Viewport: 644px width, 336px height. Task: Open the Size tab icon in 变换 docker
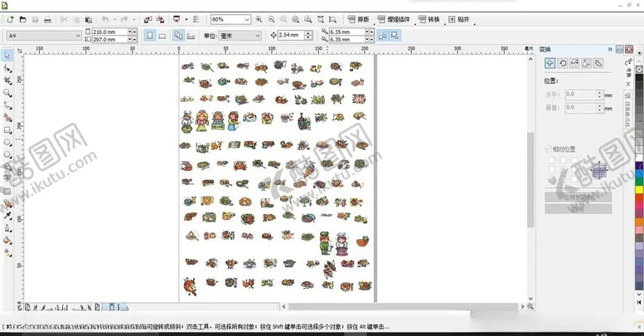[586, 63]
